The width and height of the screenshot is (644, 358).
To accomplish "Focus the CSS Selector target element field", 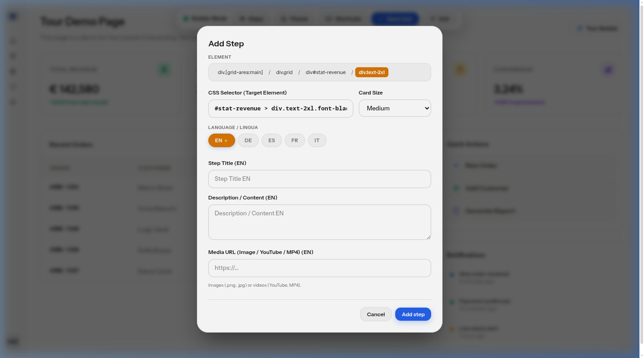I will [x=281, y=109].
